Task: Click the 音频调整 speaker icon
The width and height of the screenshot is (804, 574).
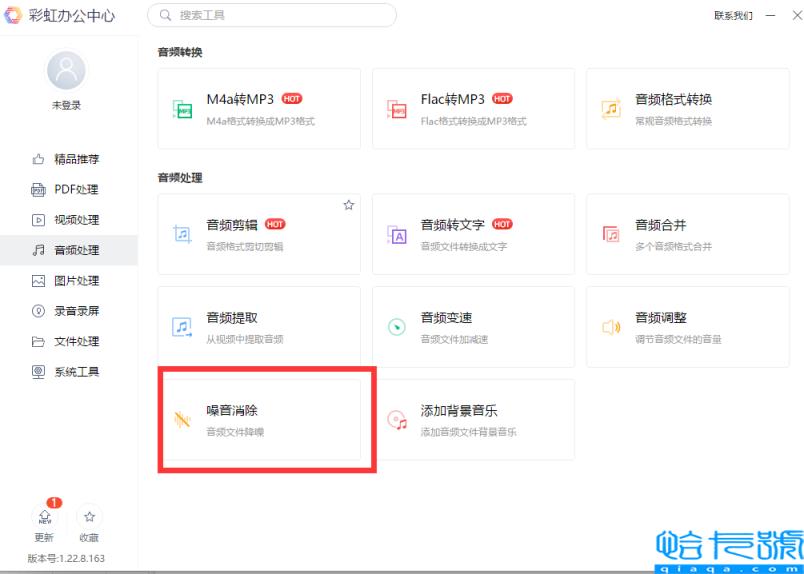Action: pos(611,327)
